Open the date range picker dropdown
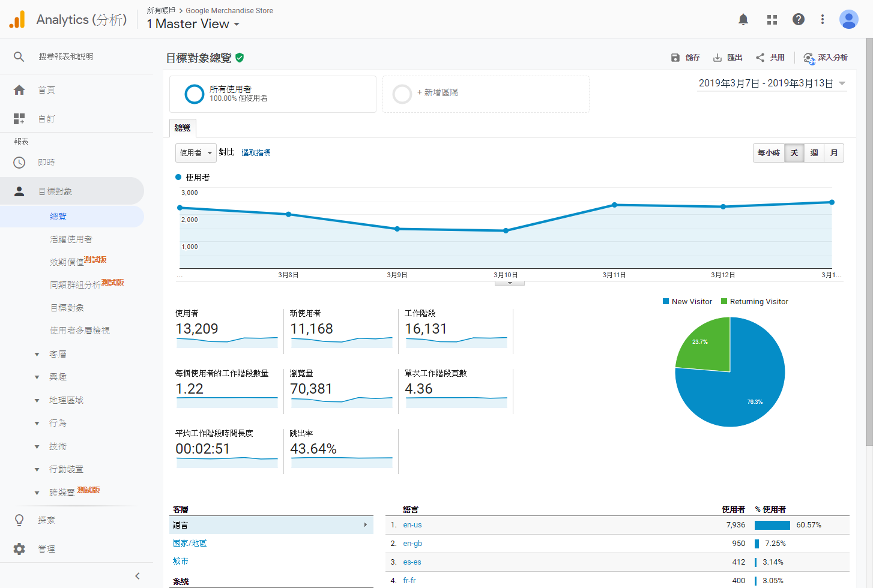 click(842, 83)
